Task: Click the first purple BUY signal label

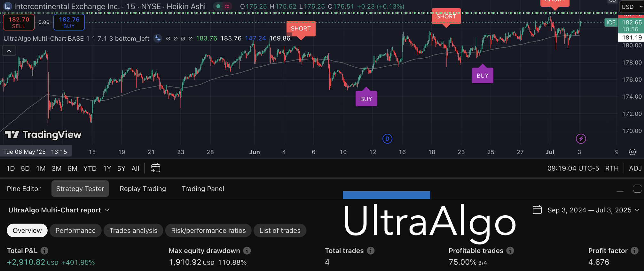Action: pos(366,99)
